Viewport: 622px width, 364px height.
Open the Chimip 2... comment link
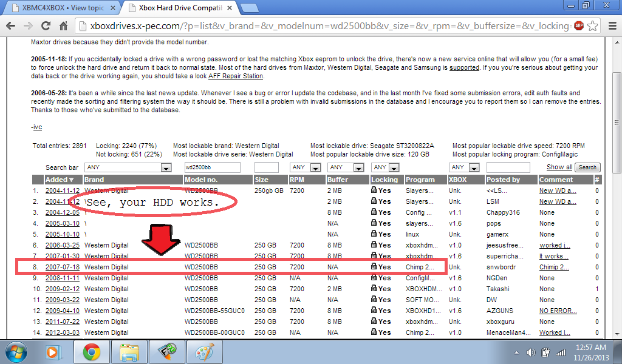(x=554, y=267)
